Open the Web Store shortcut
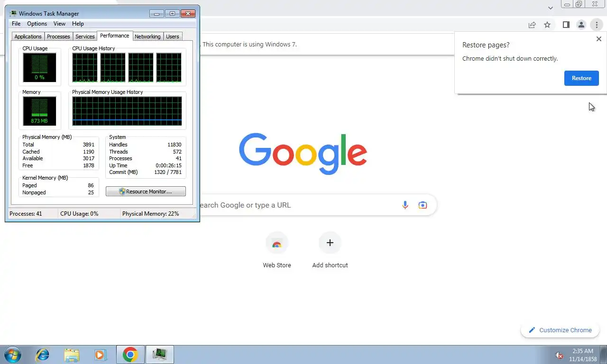 277,251
